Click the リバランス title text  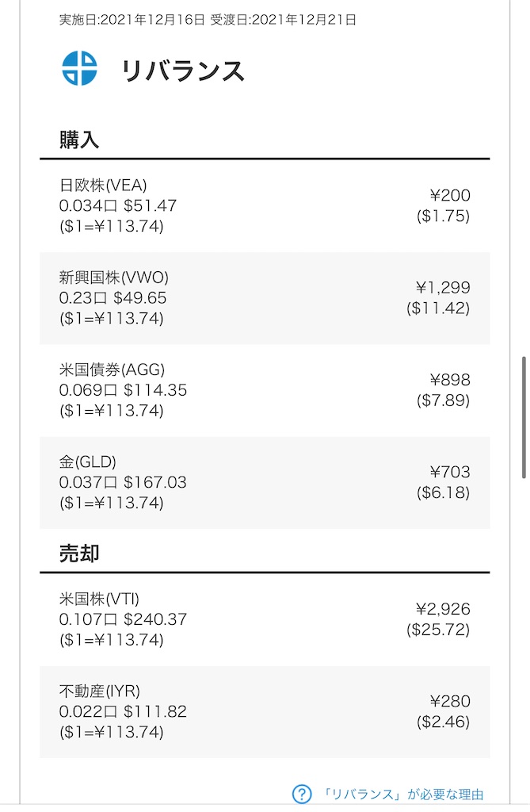[182, 70]
